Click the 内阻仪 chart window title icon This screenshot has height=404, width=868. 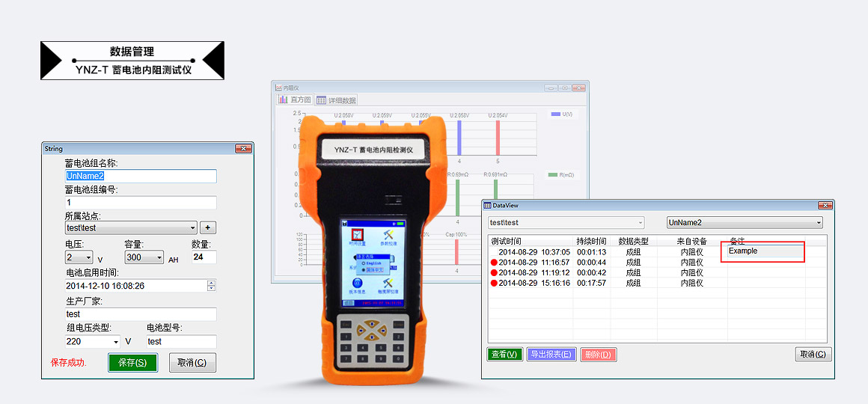tap(278, 88)
